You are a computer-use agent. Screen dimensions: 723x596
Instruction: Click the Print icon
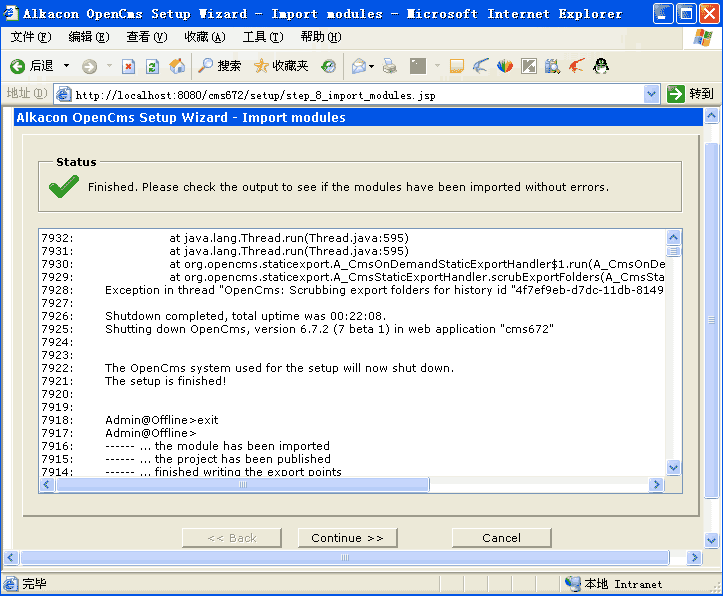[x=390, y=66]
